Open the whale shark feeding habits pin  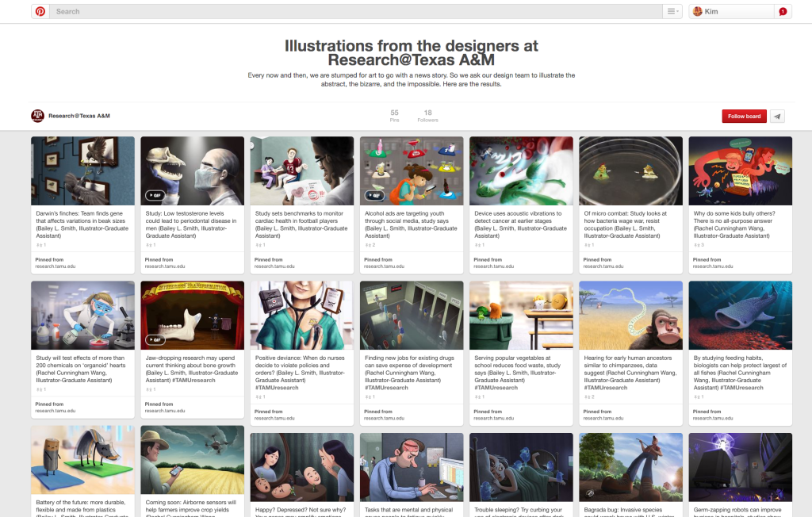click(740, 315)
